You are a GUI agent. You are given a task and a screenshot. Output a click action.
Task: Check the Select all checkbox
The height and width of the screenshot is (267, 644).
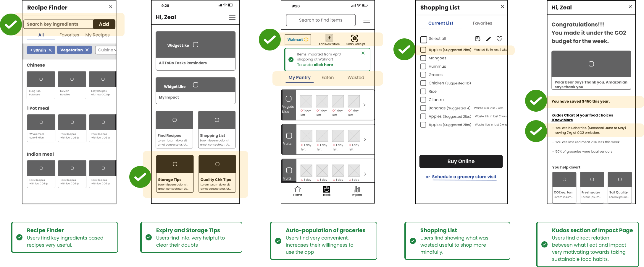(x=424, y=39)
